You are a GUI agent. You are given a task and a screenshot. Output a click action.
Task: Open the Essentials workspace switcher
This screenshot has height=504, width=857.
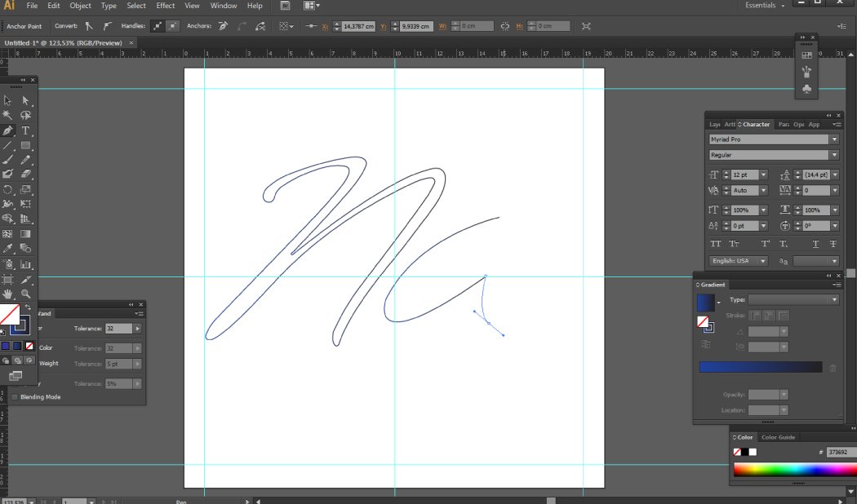[x=765, y=6]
